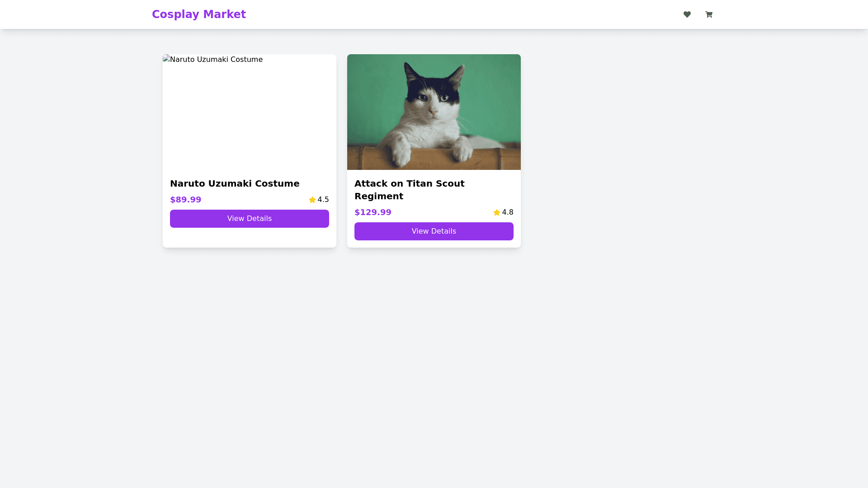Click the 4.8 rating number
This screenshot has height=488, width=868.
508,212
